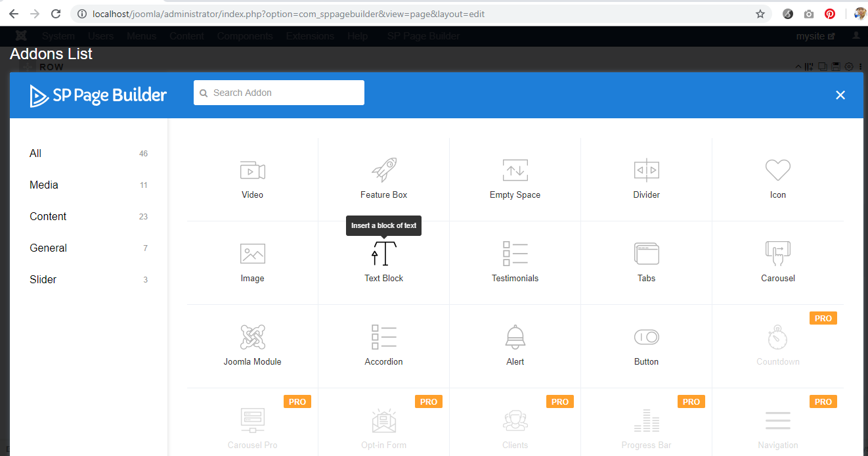Image resolution: width=868 pixels, height=456 pixels.
Task: Bookmark this page with the star icon
Action: coord(760,14)
